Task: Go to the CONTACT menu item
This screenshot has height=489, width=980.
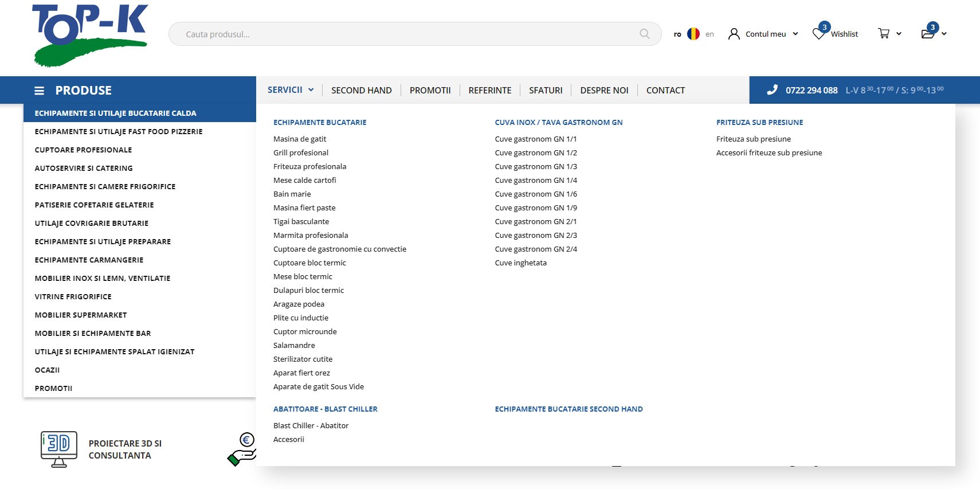Action: pyautogui.click(x=665, y=91)
